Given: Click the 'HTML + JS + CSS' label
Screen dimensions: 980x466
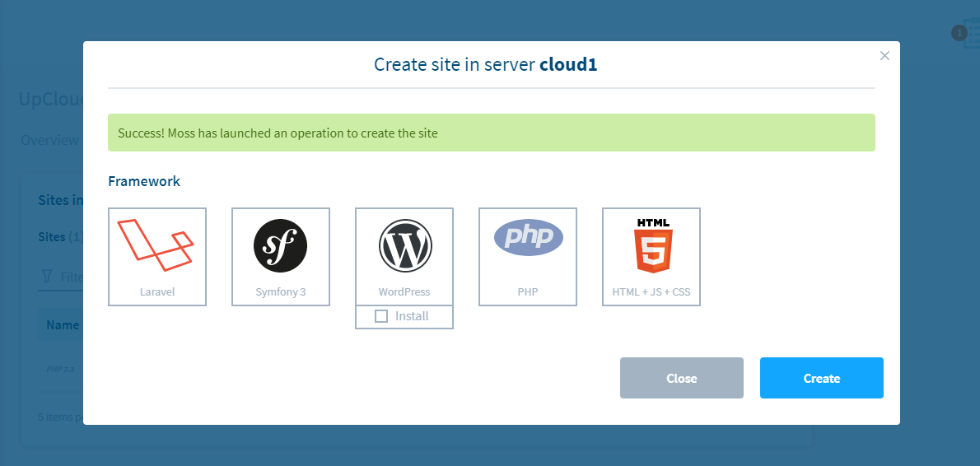Looking at the screenshot, I should pos(651,292).
